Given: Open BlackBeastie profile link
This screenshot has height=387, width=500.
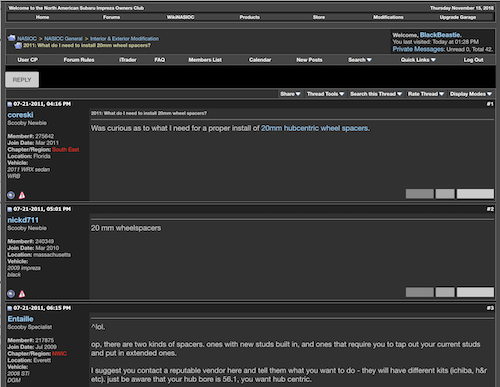Looking at the screenshot, I should point(441,35).
